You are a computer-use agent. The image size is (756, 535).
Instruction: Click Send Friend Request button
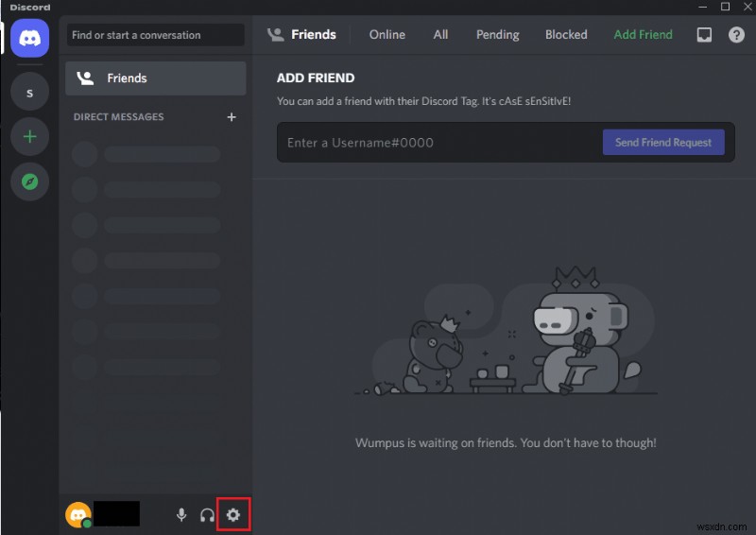[663, 143]
